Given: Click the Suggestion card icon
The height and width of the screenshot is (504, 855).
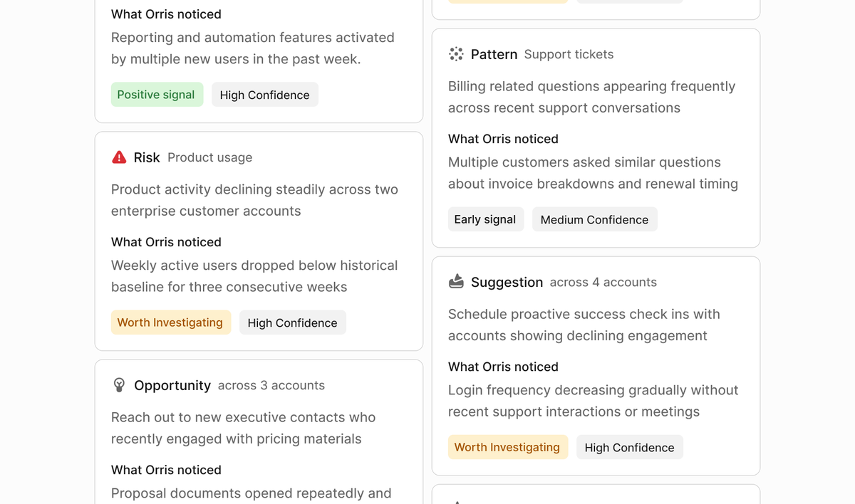Looking at the screenshot, I should (456, 282).
